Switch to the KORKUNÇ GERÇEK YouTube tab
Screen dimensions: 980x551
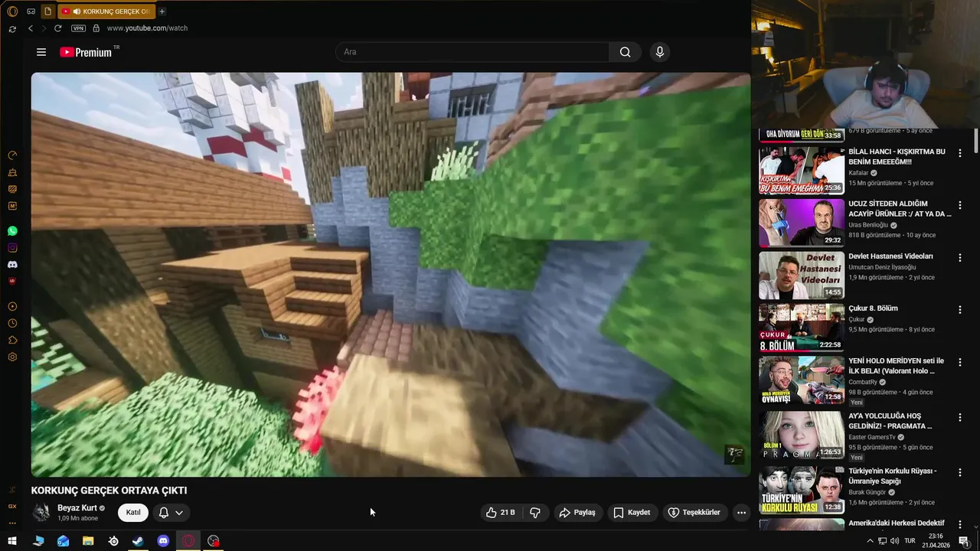(106, 11)
